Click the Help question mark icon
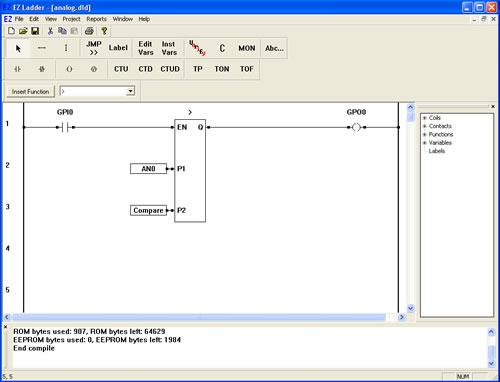This screenshot has width=500, height=382. click(104, 31)
